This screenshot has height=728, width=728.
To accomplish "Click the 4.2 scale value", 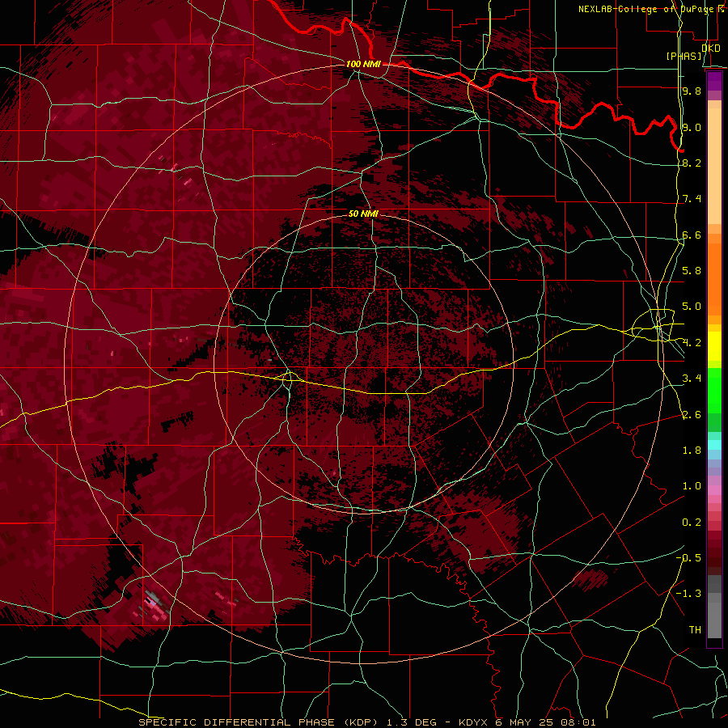I will 692,343.
